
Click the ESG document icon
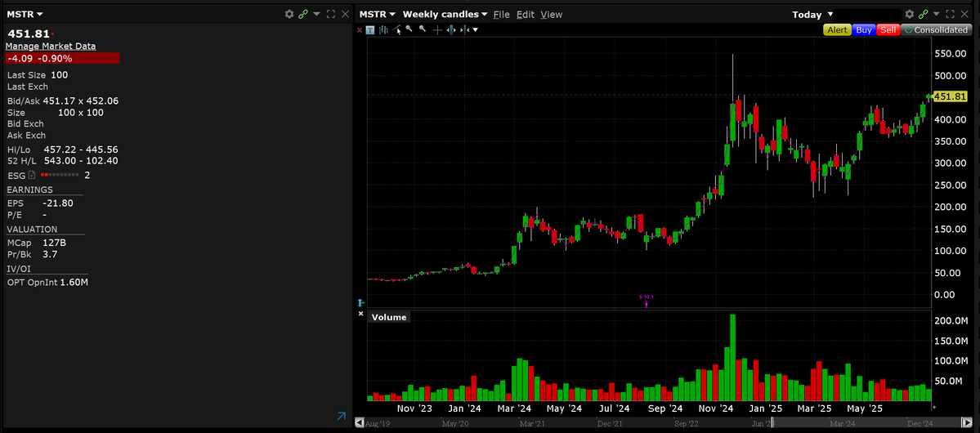[x=31, y=176]
